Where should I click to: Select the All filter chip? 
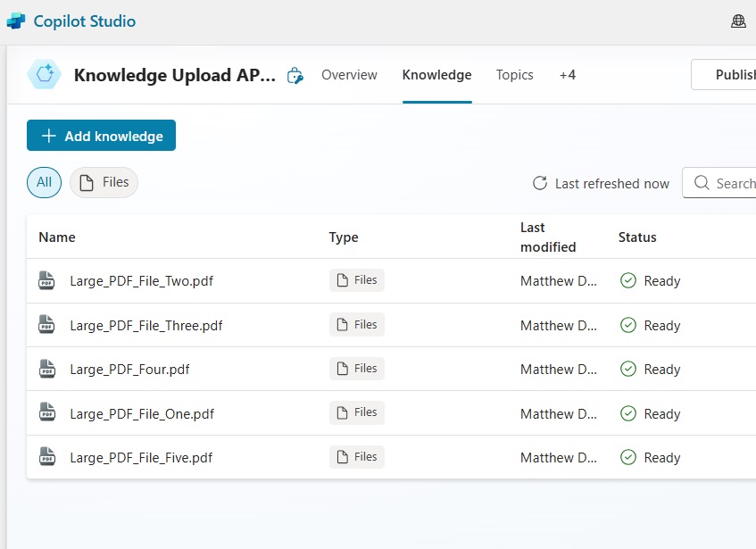[44, 182]
